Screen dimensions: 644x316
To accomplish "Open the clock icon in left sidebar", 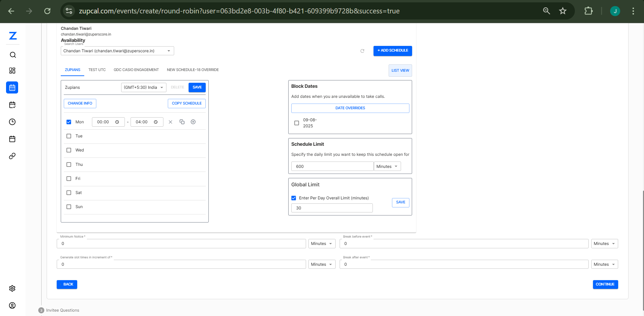I will tap(12, 122).
